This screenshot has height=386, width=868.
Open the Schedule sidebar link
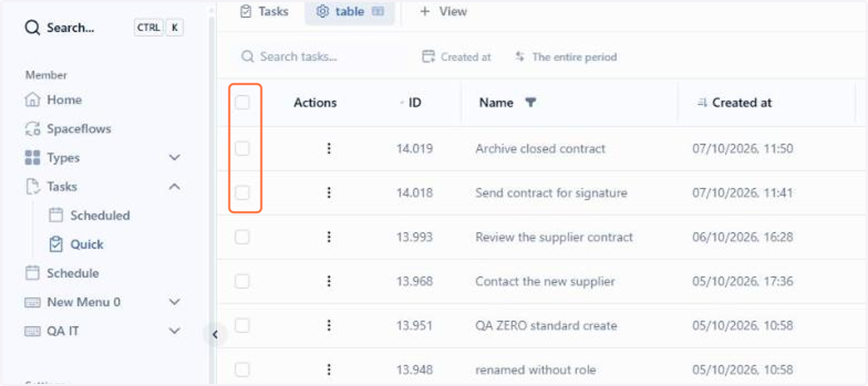coord(73,273)
